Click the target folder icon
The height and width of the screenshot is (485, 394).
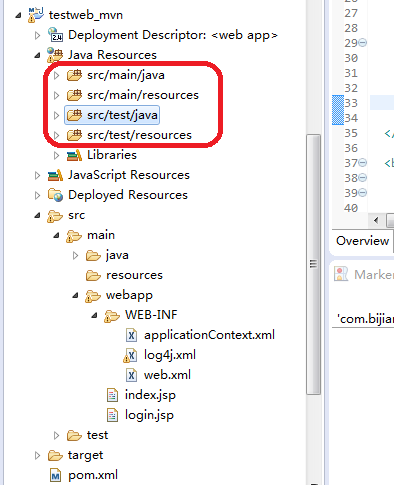click(x=55, y=455)
